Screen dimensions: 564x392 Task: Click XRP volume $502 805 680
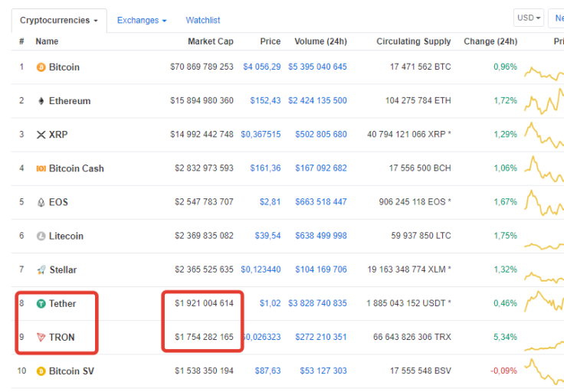click(x=321, y=135)
